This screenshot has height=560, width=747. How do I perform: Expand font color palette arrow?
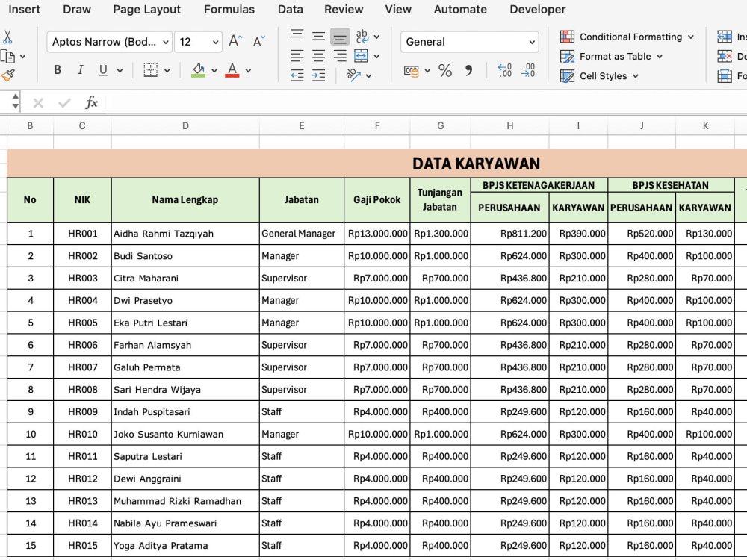coord(248,70)
